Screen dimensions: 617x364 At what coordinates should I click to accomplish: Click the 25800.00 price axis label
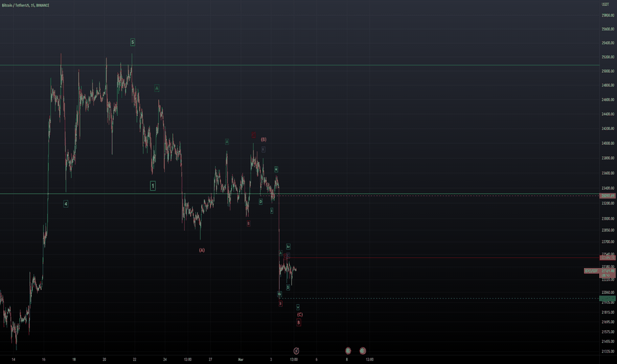click(608, 15)
